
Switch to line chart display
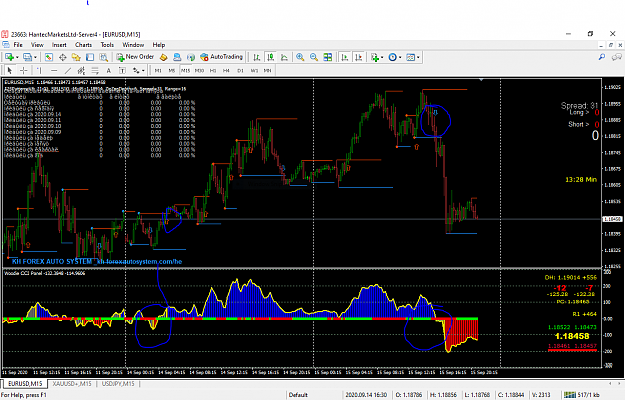(x=284, y=57)
